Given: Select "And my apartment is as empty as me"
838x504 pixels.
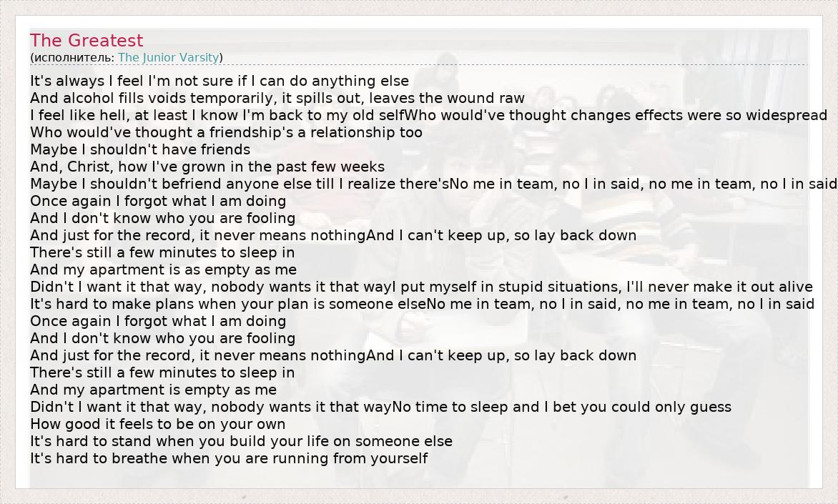Looking at the screenshot, I should point(163,270).
